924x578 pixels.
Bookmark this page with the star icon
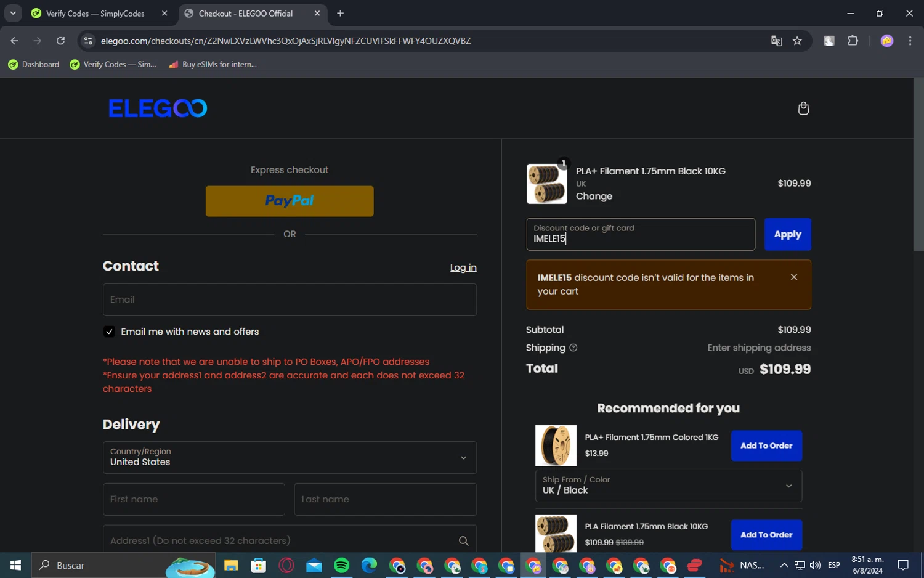click(x=797, y=41)
